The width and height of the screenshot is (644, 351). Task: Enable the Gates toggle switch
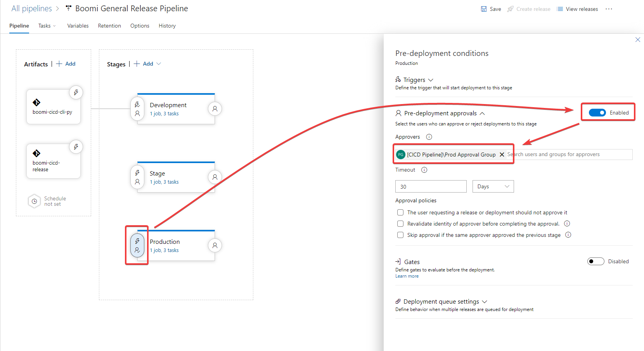click(x=596, y=261)
